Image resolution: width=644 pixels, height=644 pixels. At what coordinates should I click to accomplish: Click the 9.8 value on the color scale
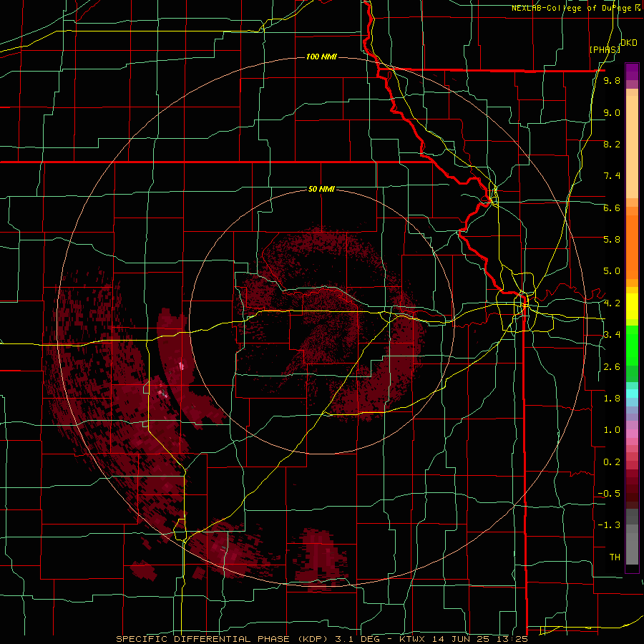[612, 81]
